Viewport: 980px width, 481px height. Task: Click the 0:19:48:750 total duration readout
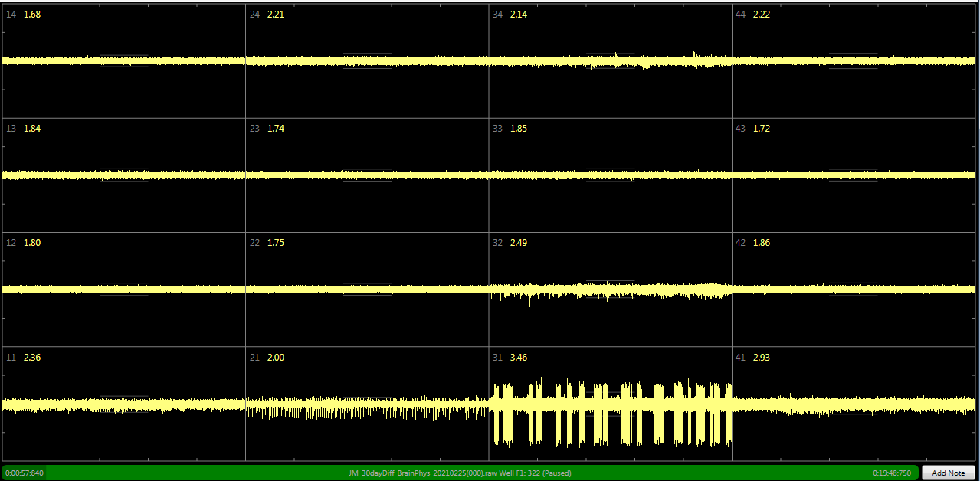(x=892, y=473)
